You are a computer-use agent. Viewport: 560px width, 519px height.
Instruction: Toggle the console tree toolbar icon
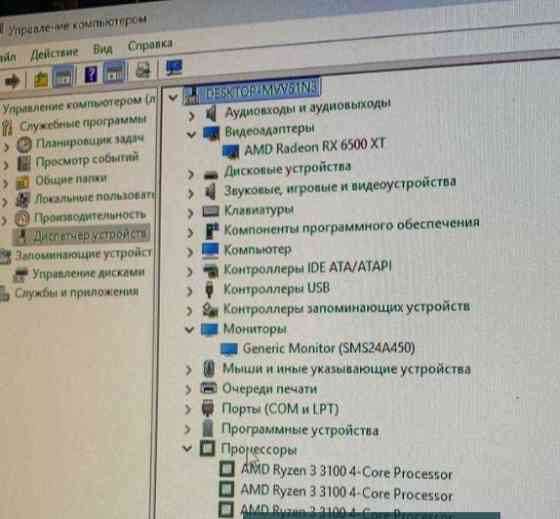pos(63,76)
